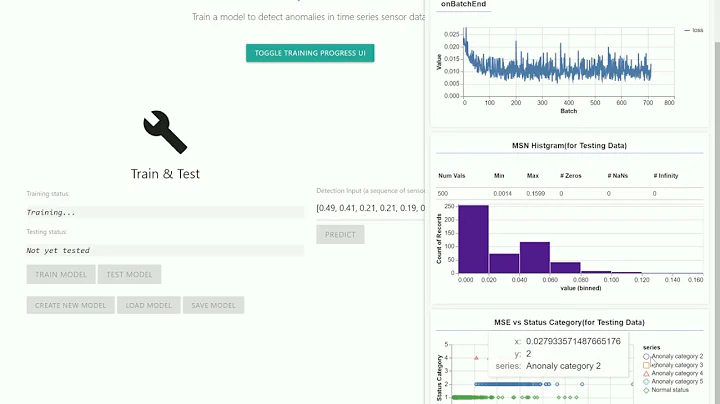Click the Anomaly category 3 square legend marker

click(x=646, y=365)
